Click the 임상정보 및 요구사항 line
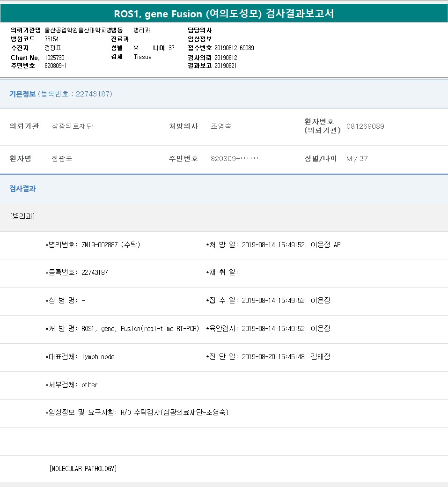Viewport: 448px width, 487px height. coord(137,413)
